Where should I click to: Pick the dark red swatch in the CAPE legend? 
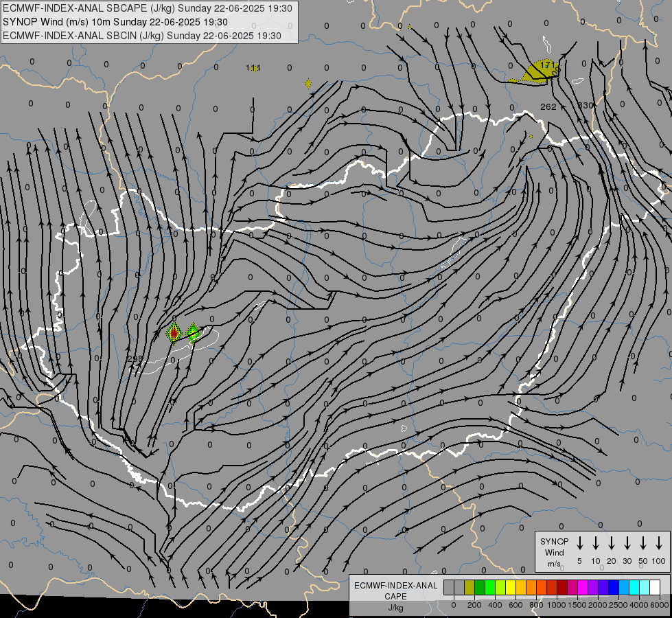562,587
